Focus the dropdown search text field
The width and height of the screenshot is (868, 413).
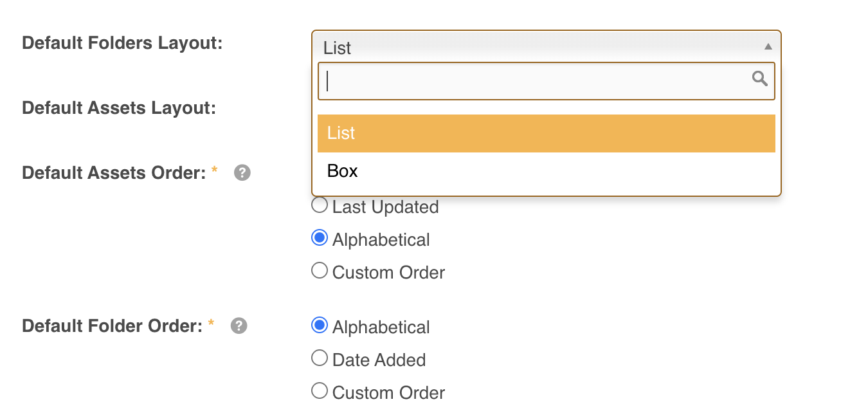pyautogui.click(x=546, y=81)
